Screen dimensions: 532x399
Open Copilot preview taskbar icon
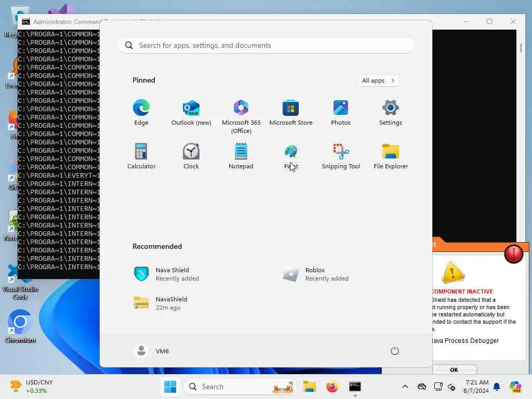pyautogui.click(x=515, y=387)
